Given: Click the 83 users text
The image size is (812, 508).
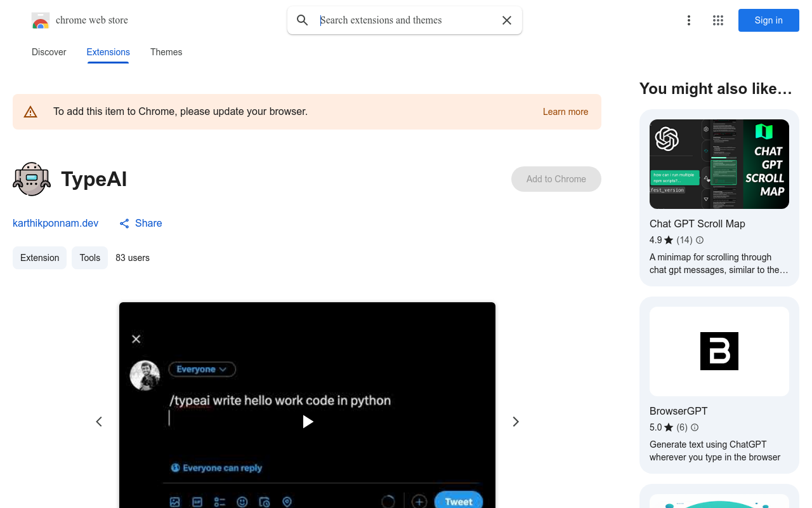Looking at the screenshot, I should [x=133, y=258].
